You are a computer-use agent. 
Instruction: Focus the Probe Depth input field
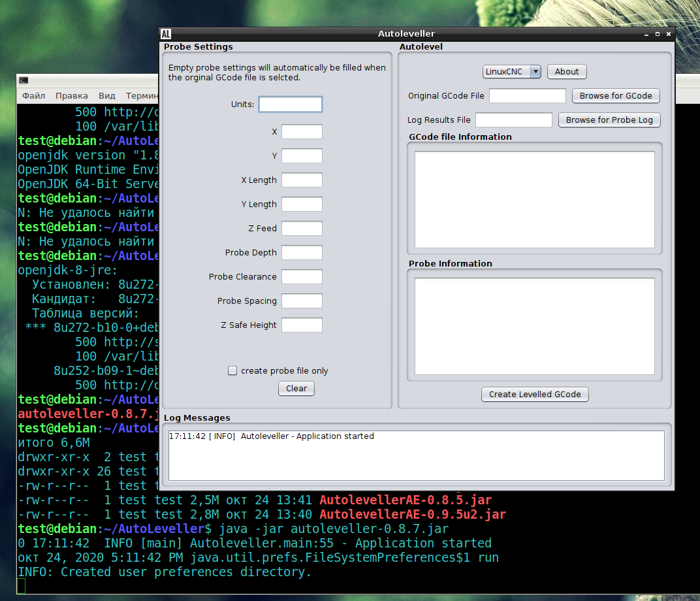(302, 252)
